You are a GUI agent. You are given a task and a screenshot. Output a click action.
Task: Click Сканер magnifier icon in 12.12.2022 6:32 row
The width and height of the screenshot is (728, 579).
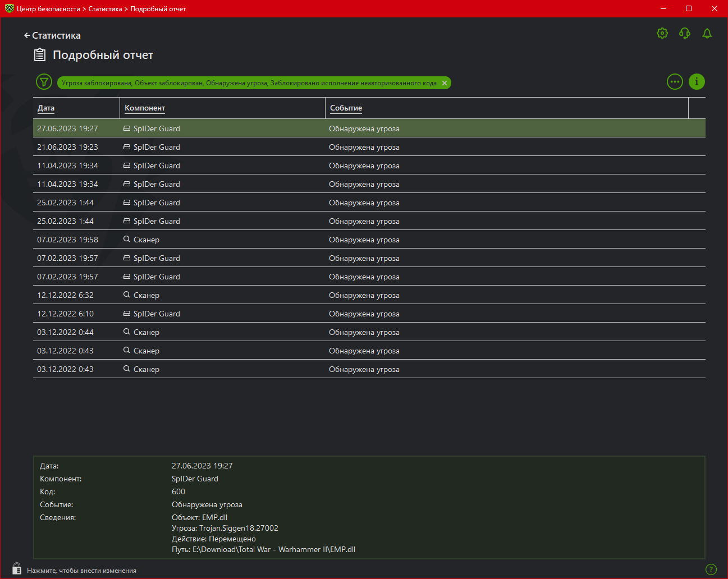[x=127, y=295]
